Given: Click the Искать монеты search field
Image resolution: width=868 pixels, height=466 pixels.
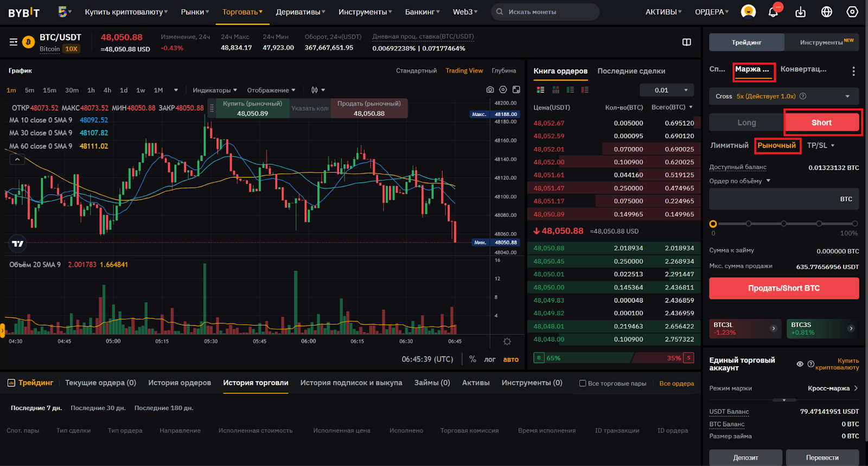Looking at the screenshot, I should tap(545, 12).
